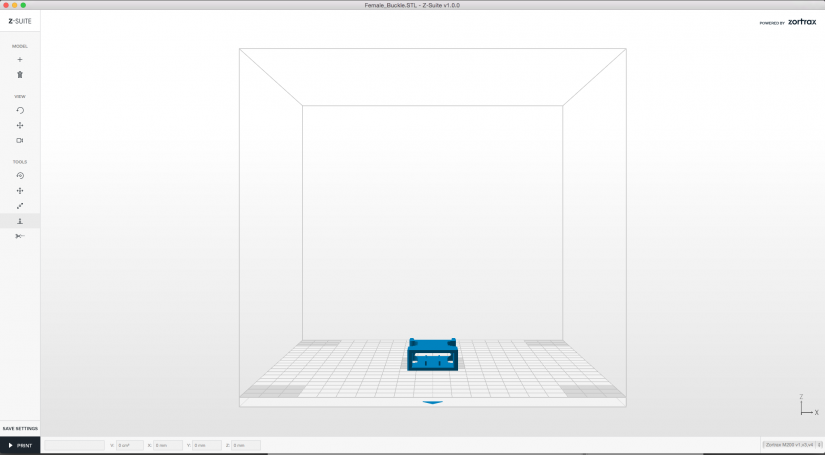Open the camera view options

point(20,140)
